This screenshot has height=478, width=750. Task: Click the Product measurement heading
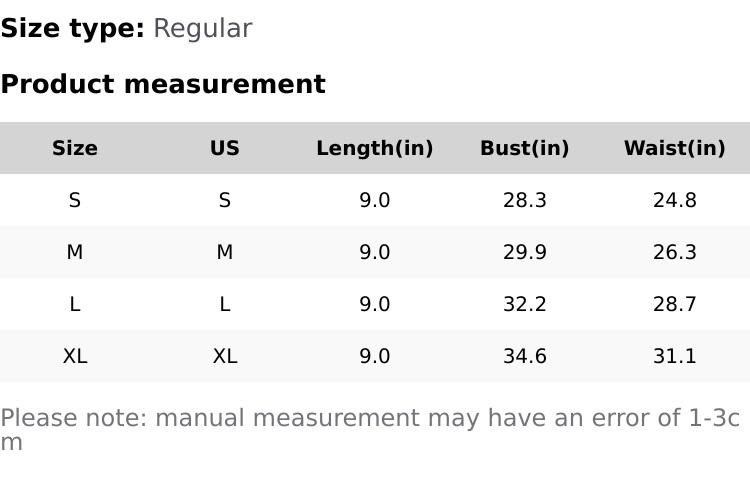point(163,84)
